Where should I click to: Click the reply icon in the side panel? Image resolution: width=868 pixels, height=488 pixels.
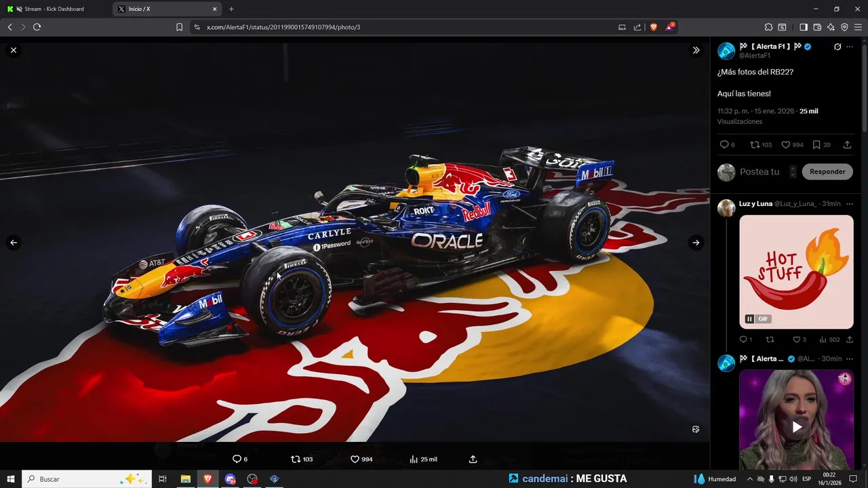724,144
